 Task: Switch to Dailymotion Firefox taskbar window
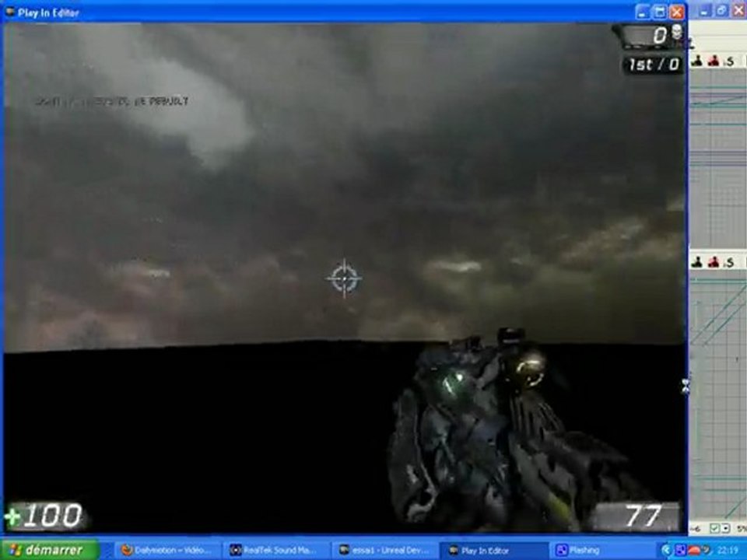coord(167,551)
